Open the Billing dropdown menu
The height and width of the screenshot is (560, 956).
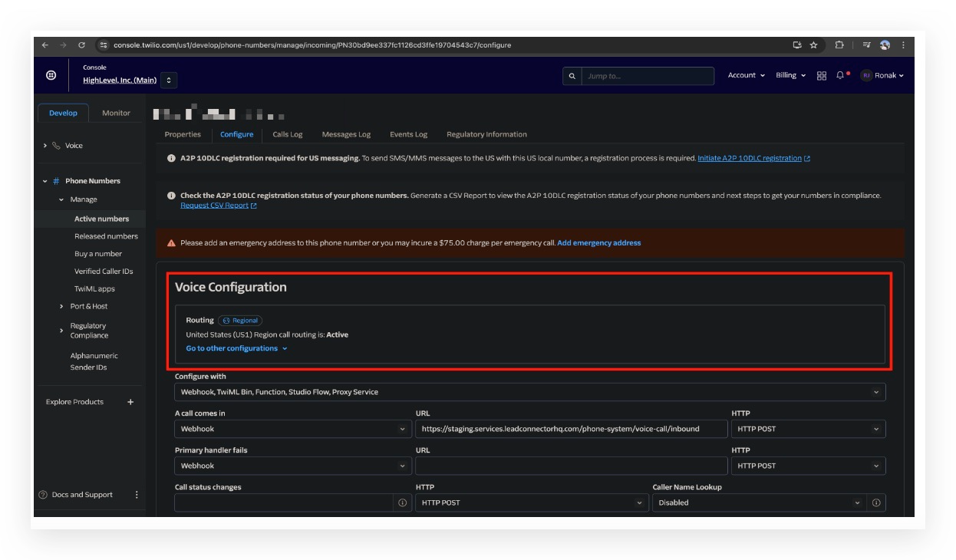(x=790, y=75)
